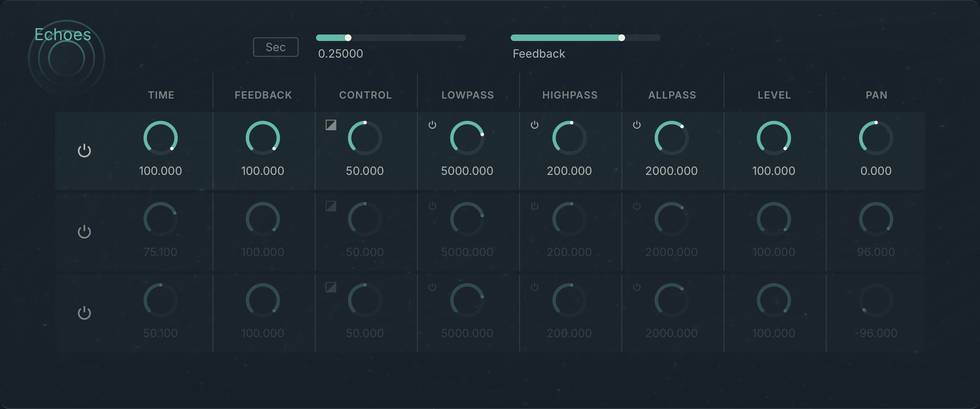The height and width of the screenshot is (409, 980).
Task: Click the Level knob on the second tap
Action: tap(773, 219)
